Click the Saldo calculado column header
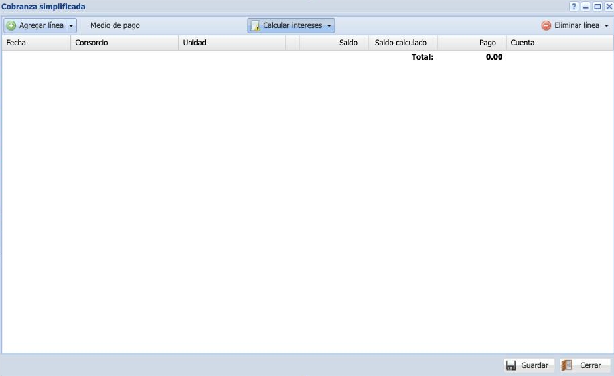Screen dimensions: 614x376 [403, 42]
